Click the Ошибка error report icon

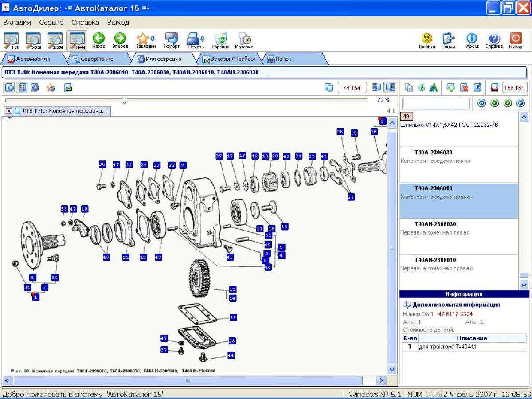(x=427, y=41)
